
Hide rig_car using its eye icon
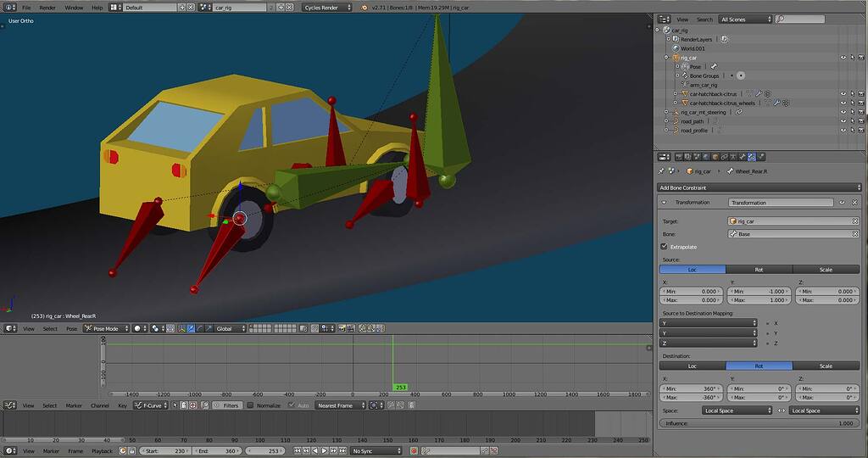point(843,58)
